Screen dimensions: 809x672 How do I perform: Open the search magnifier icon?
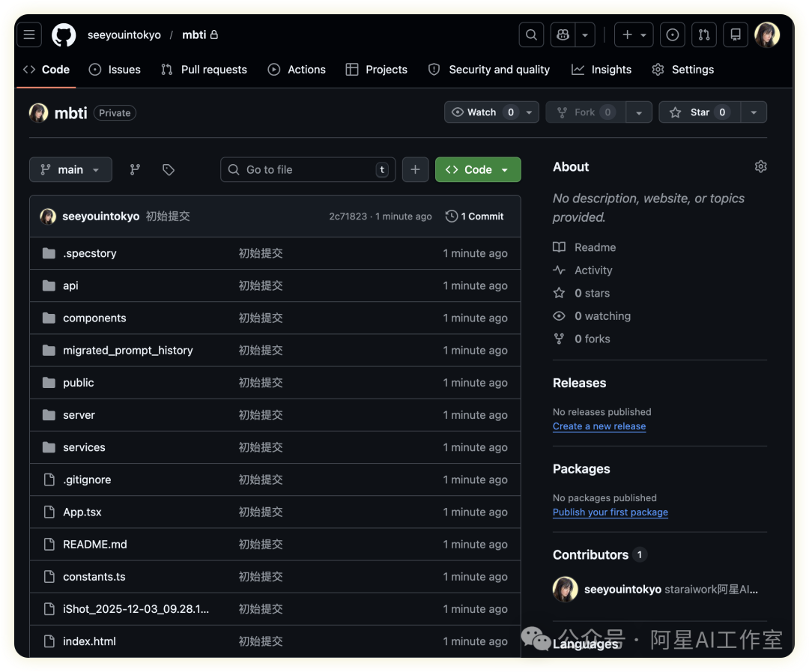click(x=531, y=34)
